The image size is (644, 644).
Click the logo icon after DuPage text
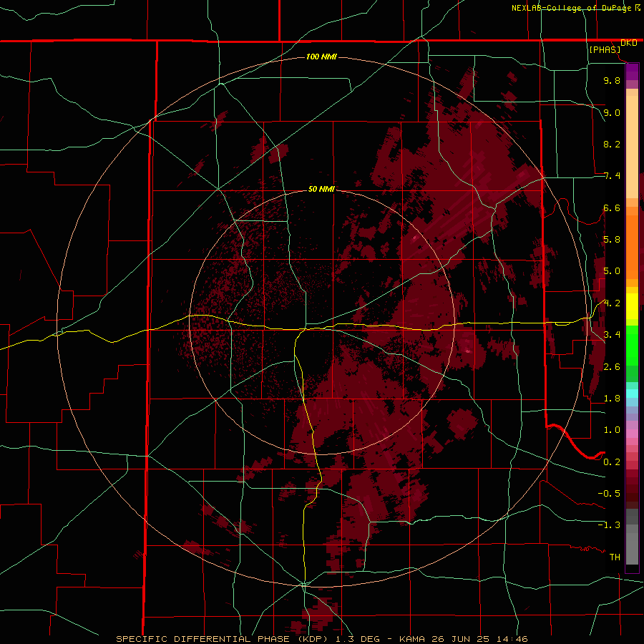638,7
